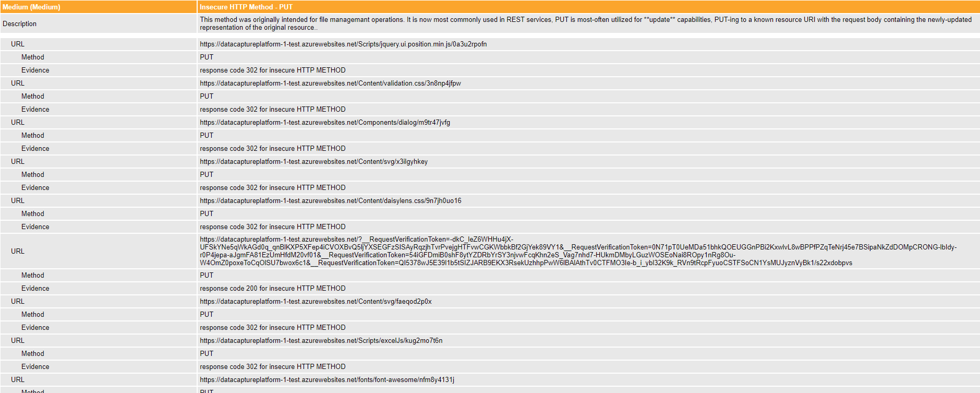The width and height of the screenshot is (980, 393).
Task: Click evidence text below daisylens.css URL
Action: [273, 227]
